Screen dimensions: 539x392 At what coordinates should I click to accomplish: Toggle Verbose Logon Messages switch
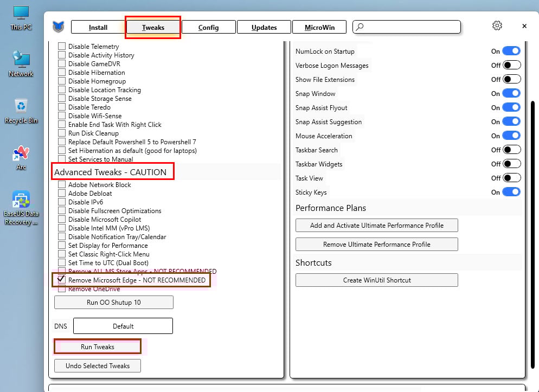511,65
